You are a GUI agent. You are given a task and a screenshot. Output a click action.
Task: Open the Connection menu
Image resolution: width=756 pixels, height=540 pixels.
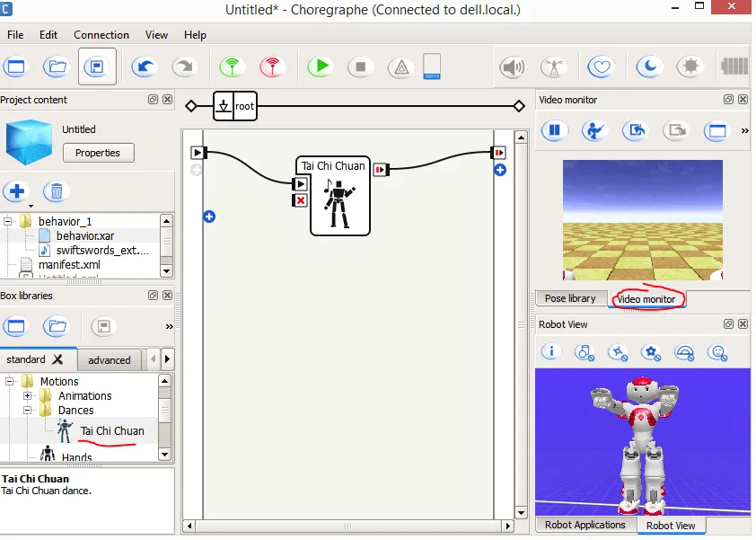pos(101,35)
